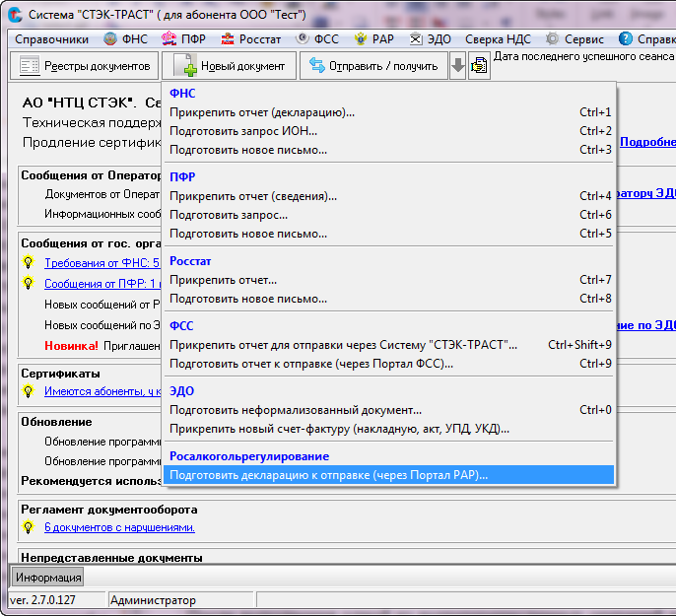The height and width of the screenshot is (616, 676).
Task: Click the Новый документ button
Action: click(230, 65)
